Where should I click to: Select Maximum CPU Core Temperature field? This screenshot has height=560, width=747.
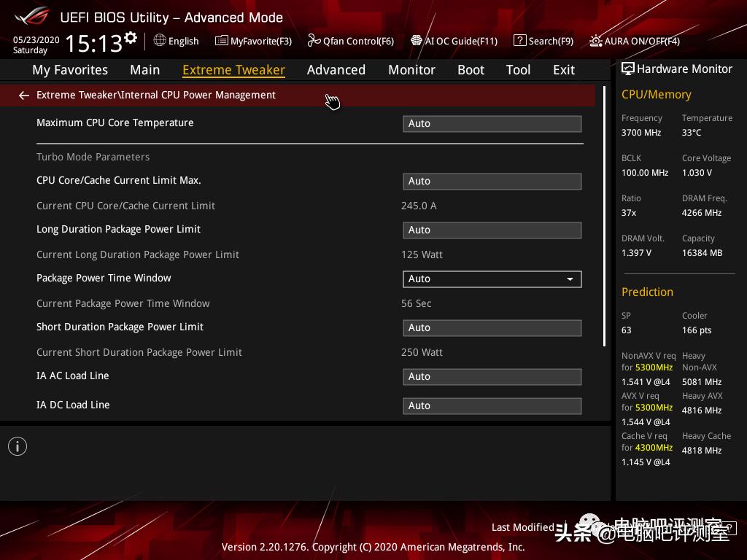[x=492, y=124]
